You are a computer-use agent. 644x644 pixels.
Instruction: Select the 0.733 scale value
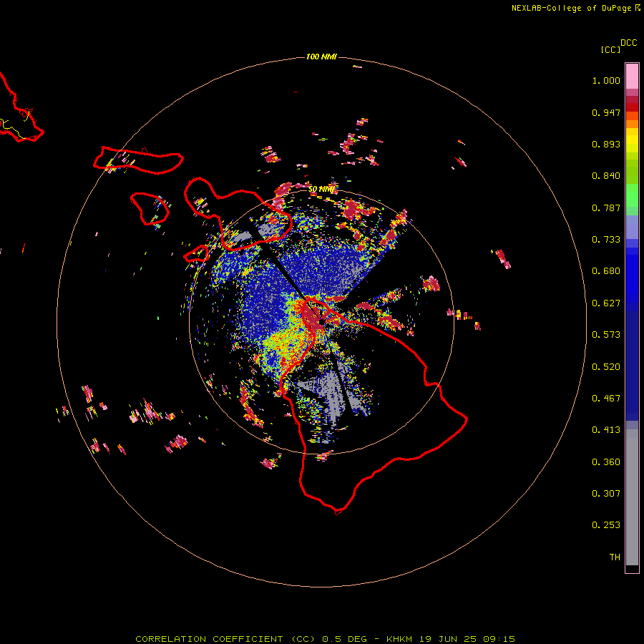point(606,240)
